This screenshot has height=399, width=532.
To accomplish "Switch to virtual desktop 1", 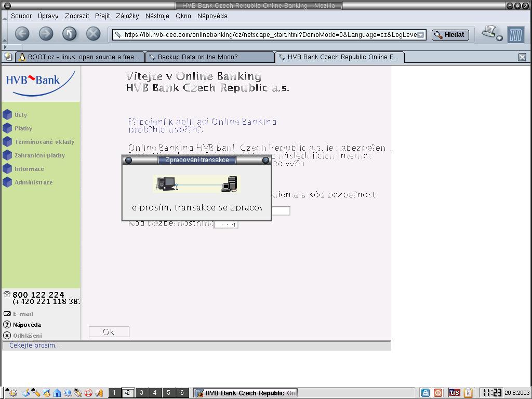I will [114, 393].
